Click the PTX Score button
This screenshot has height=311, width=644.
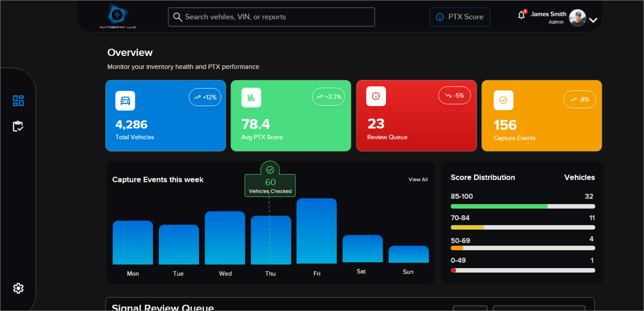click(460, 17)
